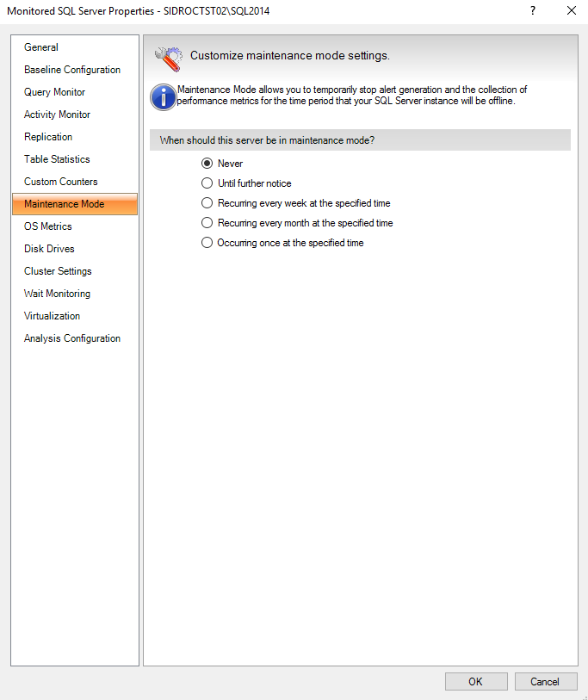
Task: Open the Replication page
Action: click(x=48, y=137)
